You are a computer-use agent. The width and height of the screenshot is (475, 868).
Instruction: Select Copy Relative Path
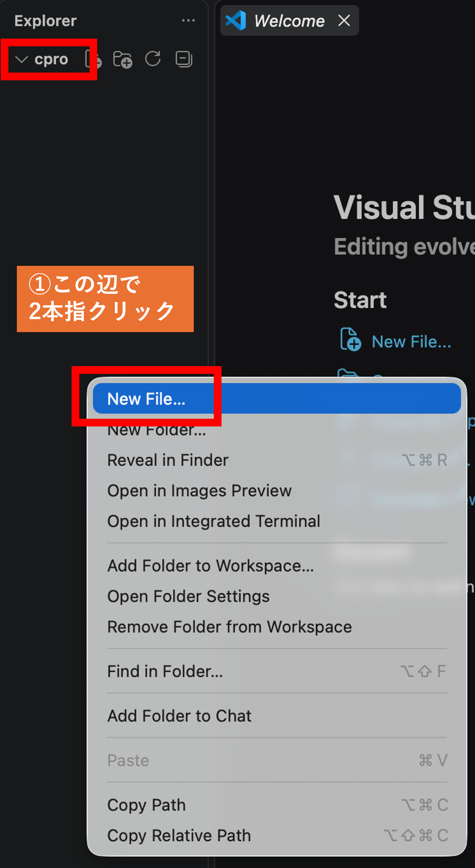click(277, 835)
